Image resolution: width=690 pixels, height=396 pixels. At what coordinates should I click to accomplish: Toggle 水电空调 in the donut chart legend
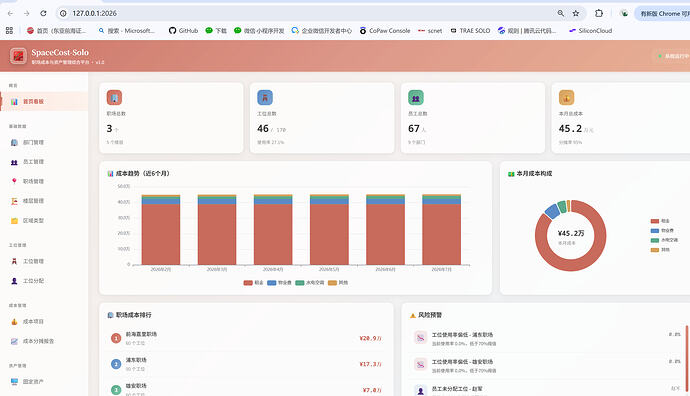[664, 240]
